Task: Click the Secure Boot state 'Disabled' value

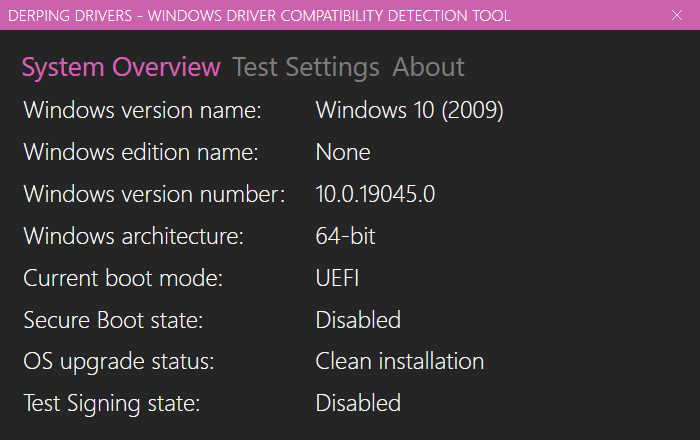Action: (x=358, y=320)
